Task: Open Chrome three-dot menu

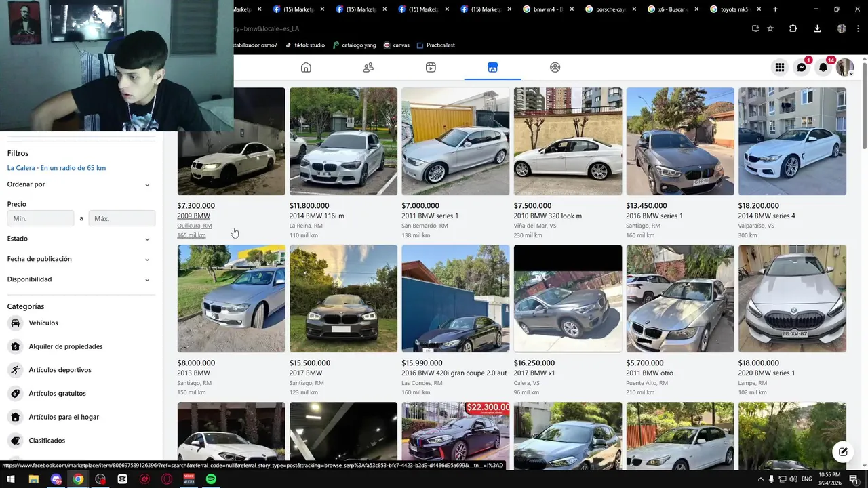Action: click(859, 28)
